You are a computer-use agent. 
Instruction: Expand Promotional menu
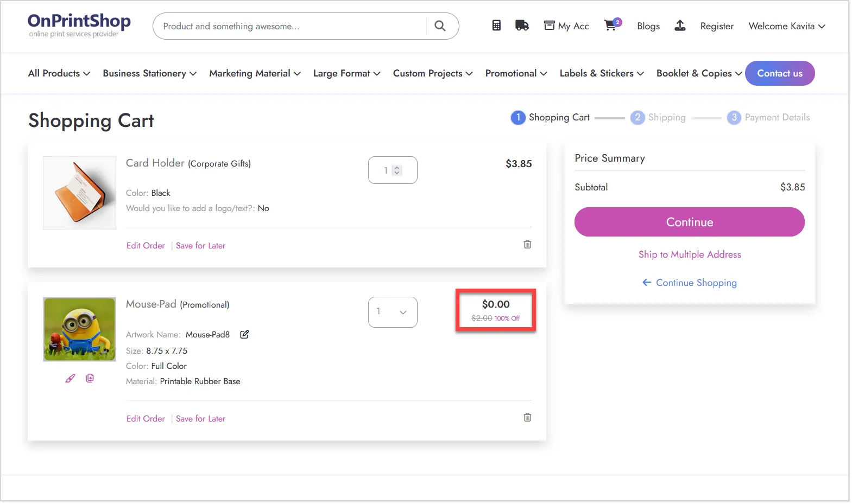pyautogui.click(x=516, y=73)
